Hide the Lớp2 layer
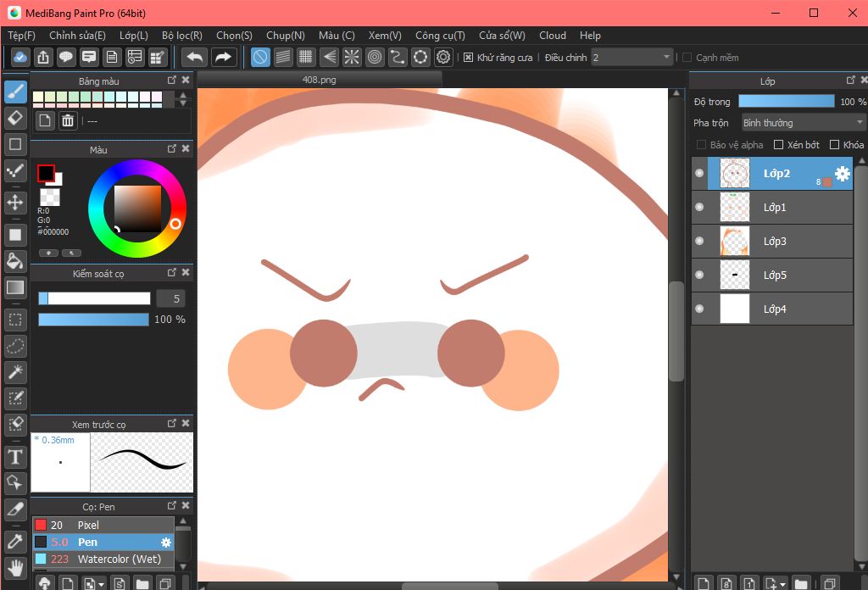The image size is (868, 590). [699, 173]
